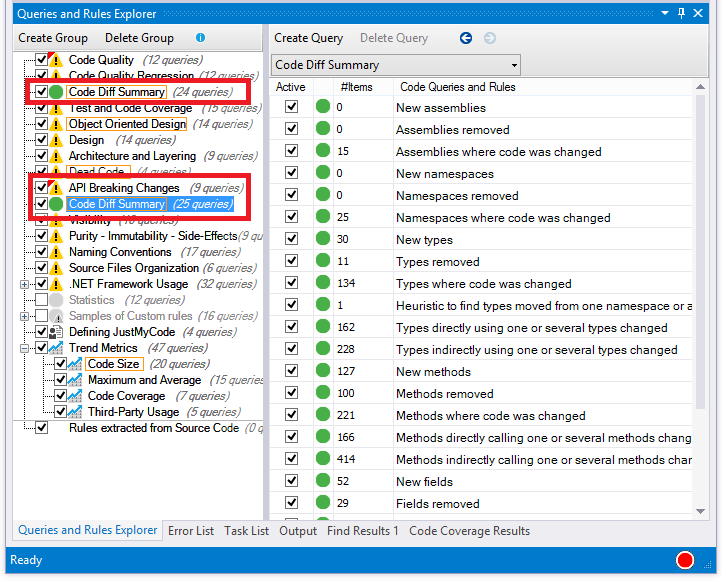Toggle Active checkbox for New methods
This screenshot has height=583, width=722.
point(291,371)
